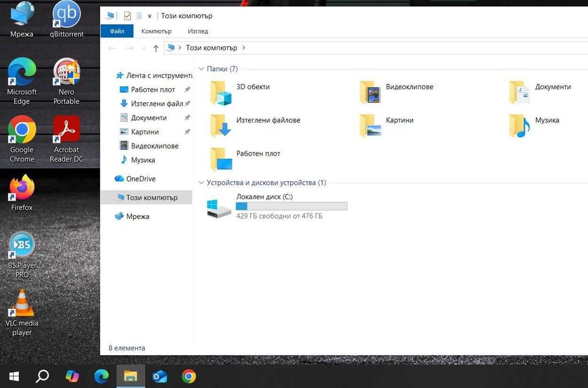Collapse Устройства и дискови устройства group
This screenshot has height=388, width=588.
(x=201, y=183)
